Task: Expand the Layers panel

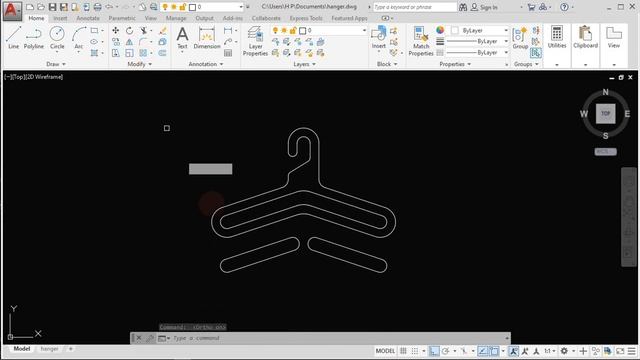Action: coord(304,64)
